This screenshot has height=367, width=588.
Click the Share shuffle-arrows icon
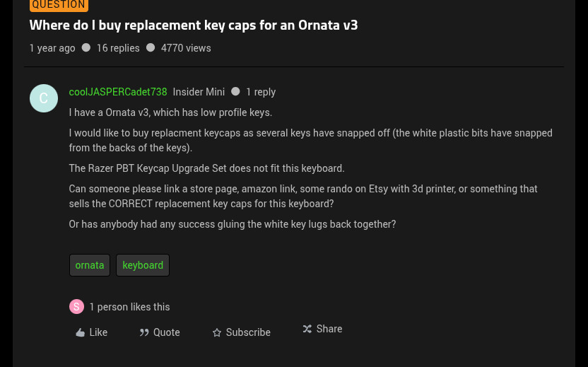pyautogui.click(x=307, y=329)
